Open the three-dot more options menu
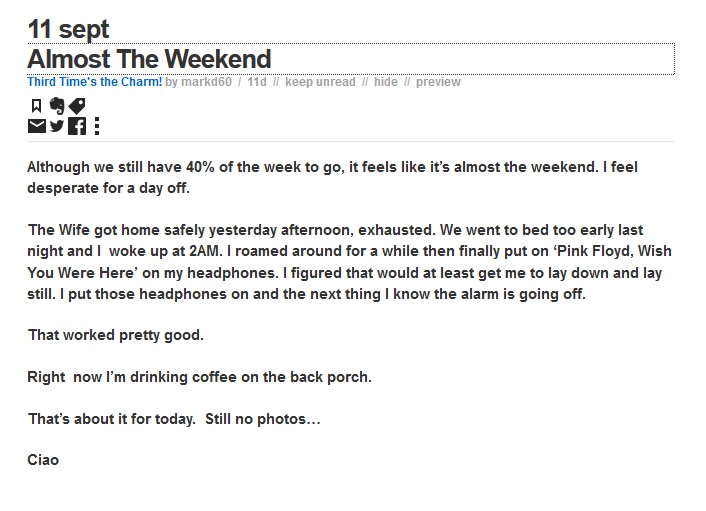The width and height of the screenshot is (706, 511). pos(97,126)
